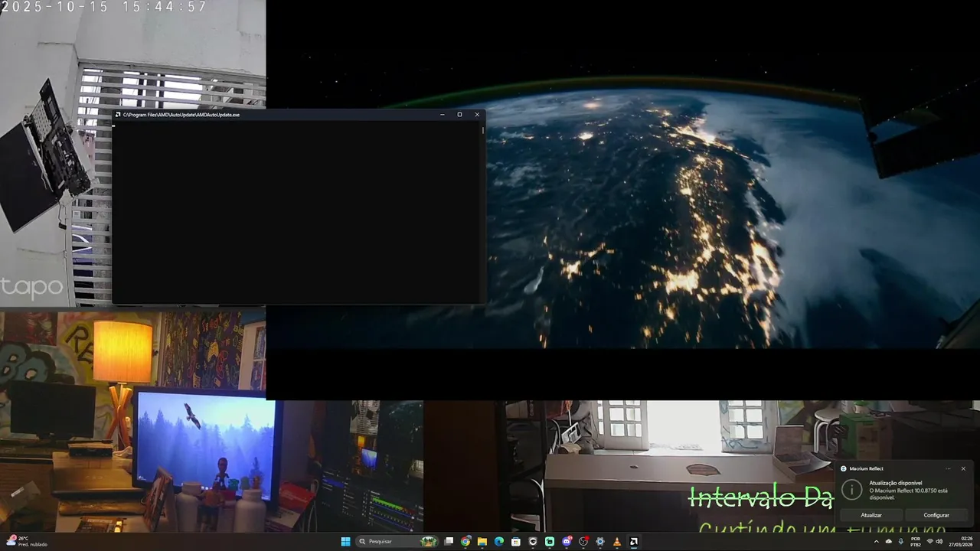Viewport: 980px width, 551px height.
Task: Select the AMD app icon in the taskbar
Action: [634, 542]
